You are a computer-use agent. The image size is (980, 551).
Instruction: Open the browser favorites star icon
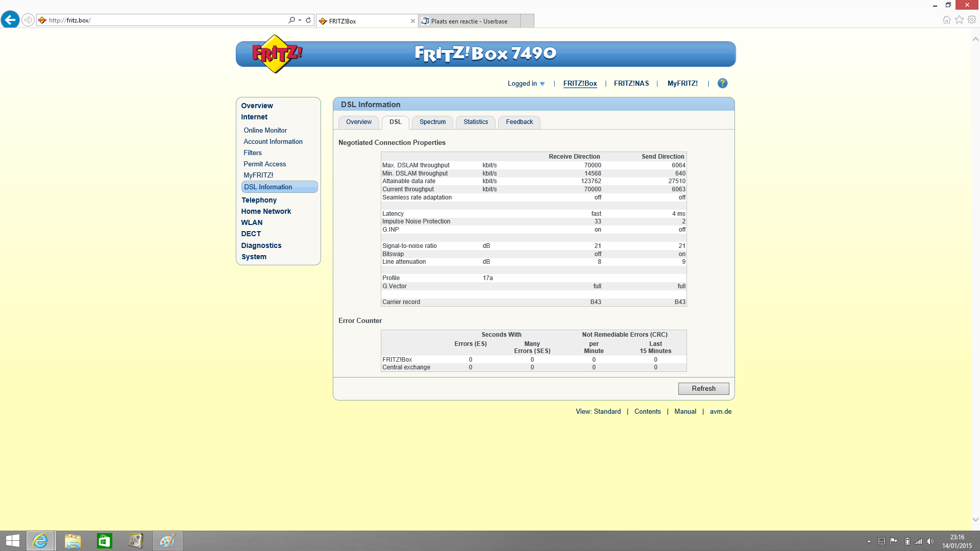tap(959, 19)
